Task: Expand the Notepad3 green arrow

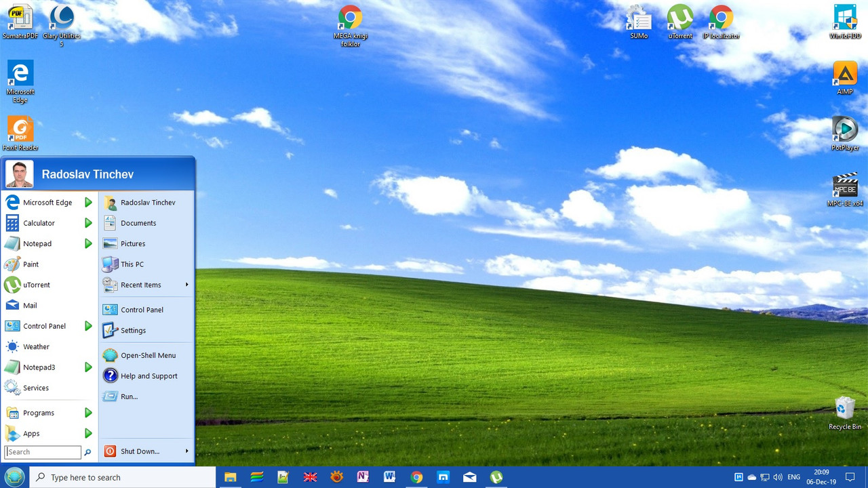Action: point(88,367)
